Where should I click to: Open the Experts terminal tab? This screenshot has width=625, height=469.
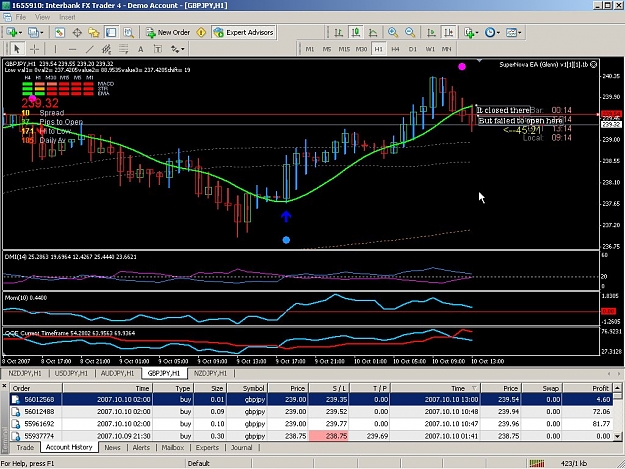pos(207,447)
